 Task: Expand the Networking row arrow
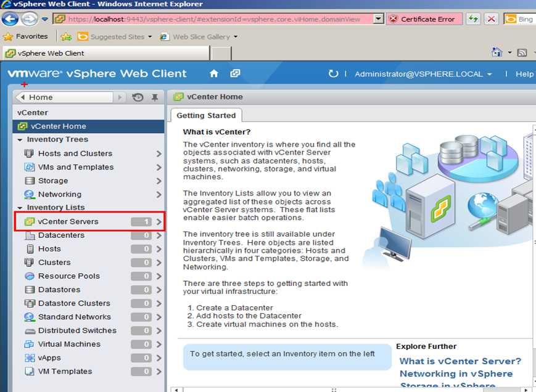(159, 195)
